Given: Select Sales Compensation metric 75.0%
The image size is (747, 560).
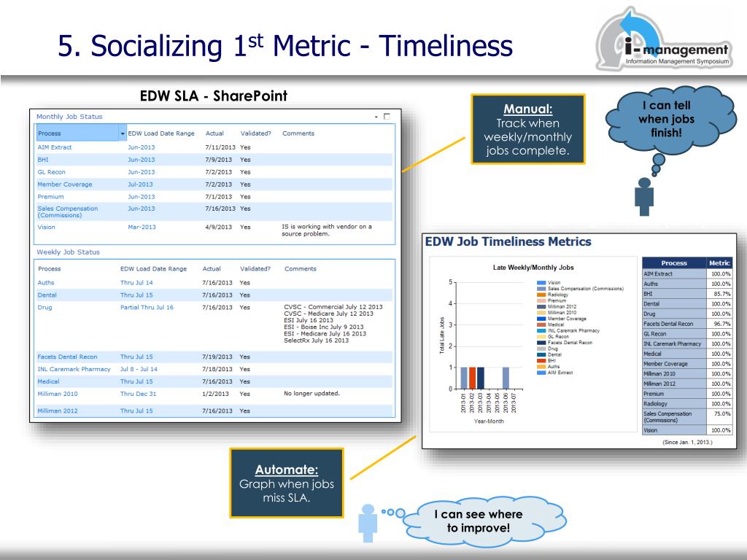Looking at the screenshot, I should click(x=721, y=414).
